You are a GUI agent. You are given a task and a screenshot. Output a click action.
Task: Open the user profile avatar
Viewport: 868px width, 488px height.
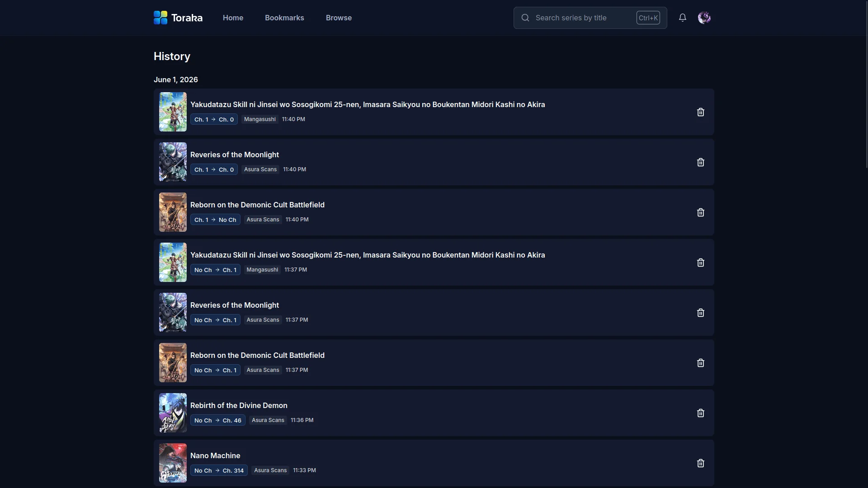tap(704, 18)
